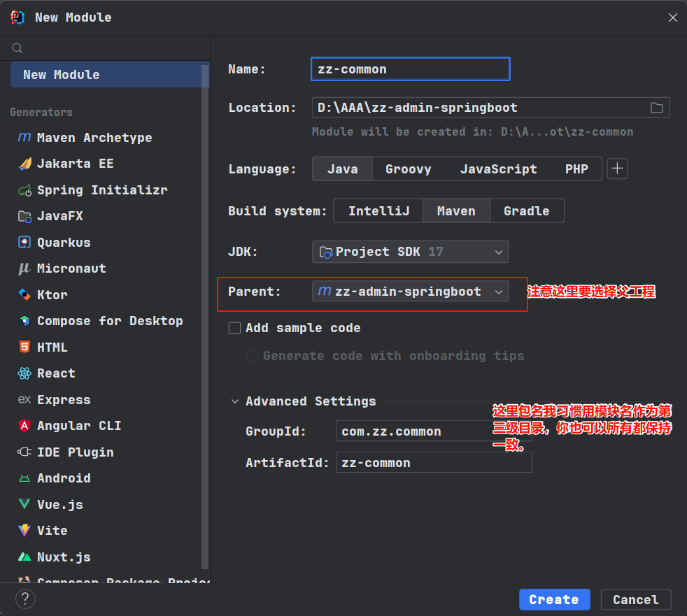This screenshot has width=687, height=616.
Task: Select JavaScript as the language
Action: (x=499, y=169)
